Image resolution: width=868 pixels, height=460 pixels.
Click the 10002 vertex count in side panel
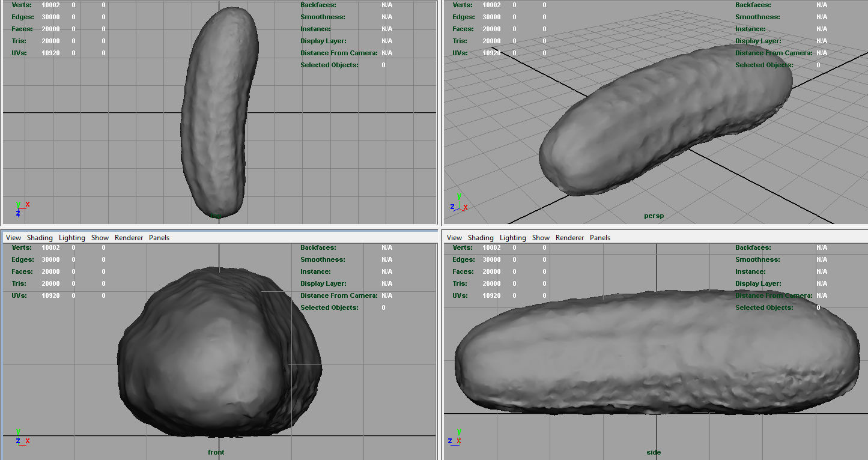tap(491, 247)
